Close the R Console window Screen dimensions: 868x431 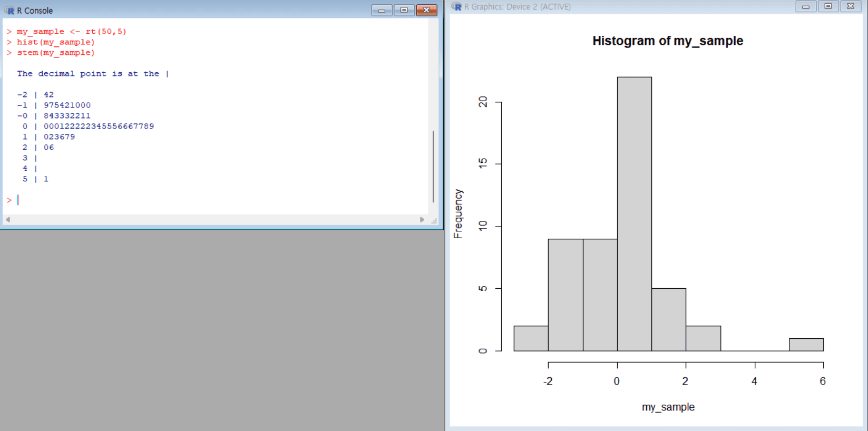pyautogui.click(x=426, y=11)
